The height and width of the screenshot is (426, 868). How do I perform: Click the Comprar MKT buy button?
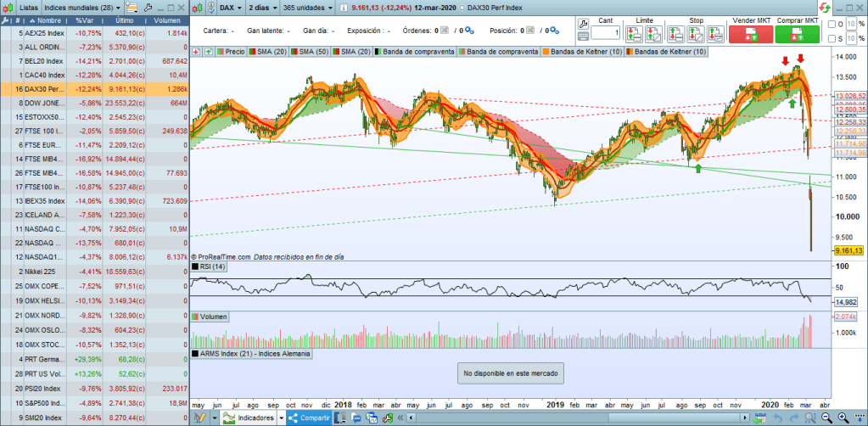(797, 34)
